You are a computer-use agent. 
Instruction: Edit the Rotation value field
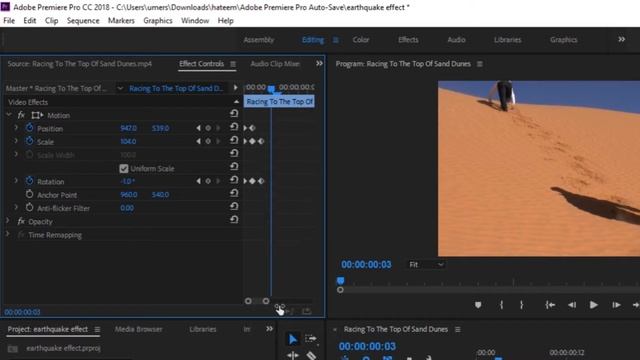128,181
